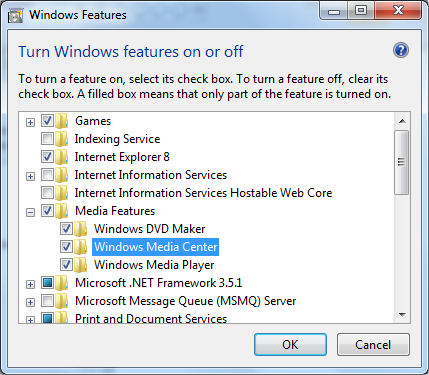Click the Indexing Service folder icon
This screenshot has width=429, height=375.
[62, 139]
